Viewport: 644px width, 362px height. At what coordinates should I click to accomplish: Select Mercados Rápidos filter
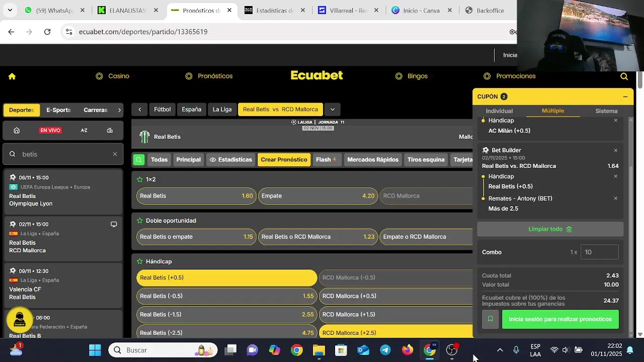[373, 160]
